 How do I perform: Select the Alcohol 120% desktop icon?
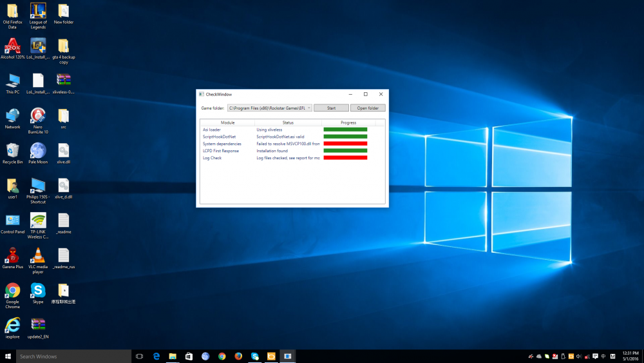(12, 48)
